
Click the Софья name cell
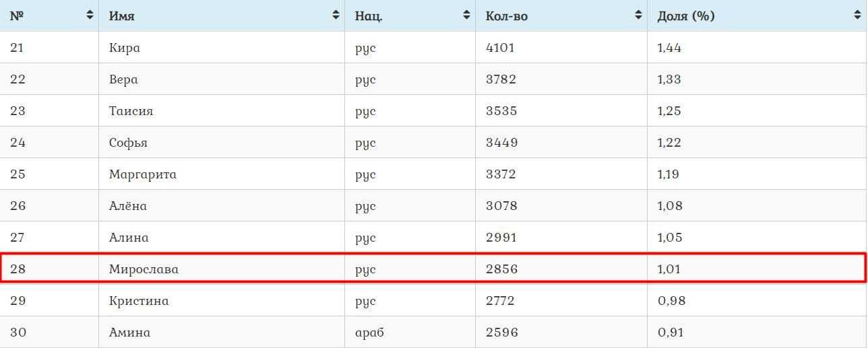pyautogui.click(x=128, y=143)
